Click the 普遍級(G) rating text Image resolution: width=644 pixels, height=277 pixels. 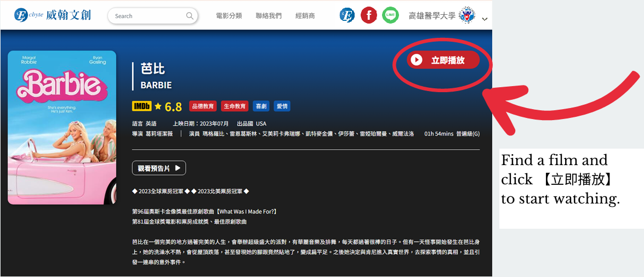[468, 134]
